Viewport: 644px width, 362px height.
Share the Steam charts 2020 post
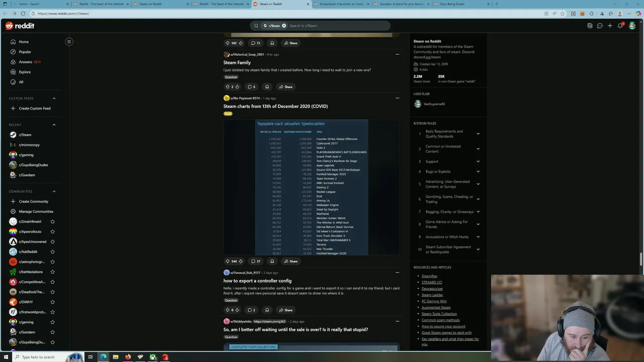click(x=290, y=261)
